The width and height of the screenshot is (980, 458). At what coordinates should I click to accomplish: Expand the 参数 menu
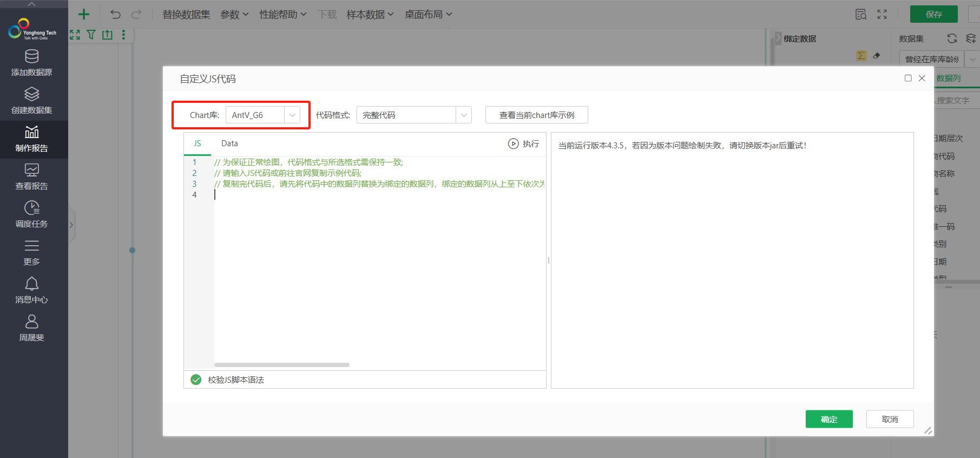[234, 15]
